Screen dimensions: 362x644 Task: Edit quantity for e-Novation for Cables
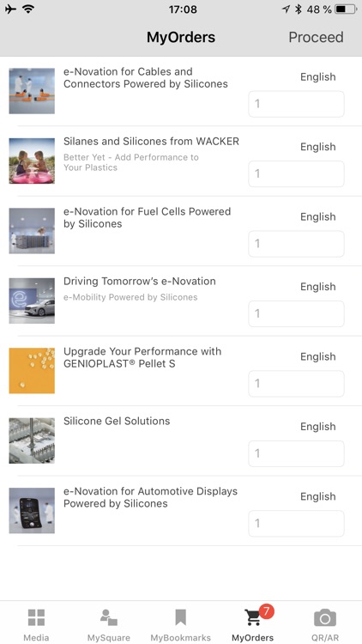click(296, 104)
